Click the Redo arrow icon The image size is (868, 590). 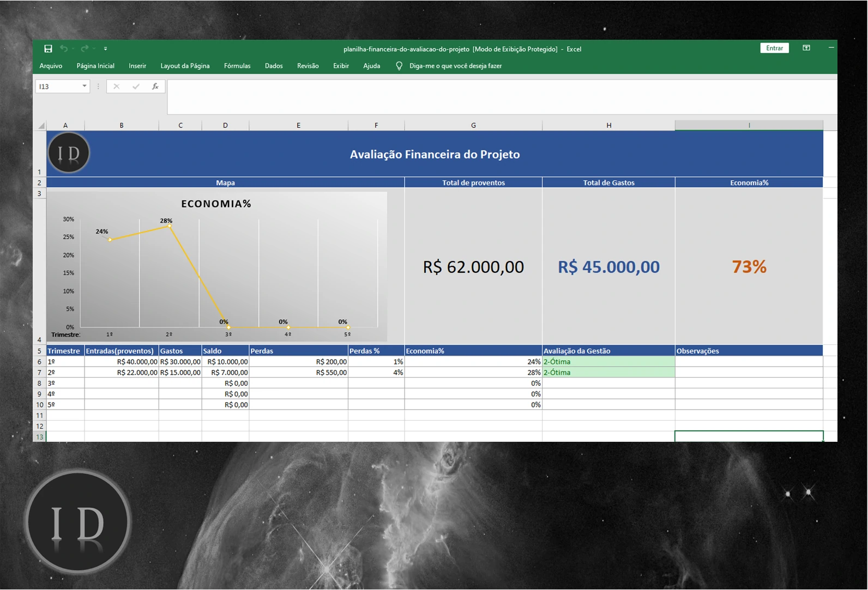click(x=85, y=49)
